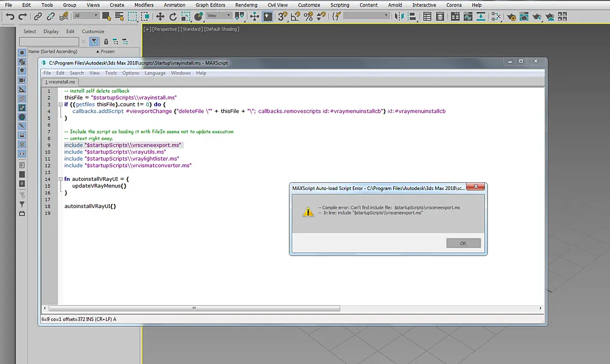The image size is (610, 364).
Task: Open Display in Scene Explorer menu
Action: tap(51, 31)
